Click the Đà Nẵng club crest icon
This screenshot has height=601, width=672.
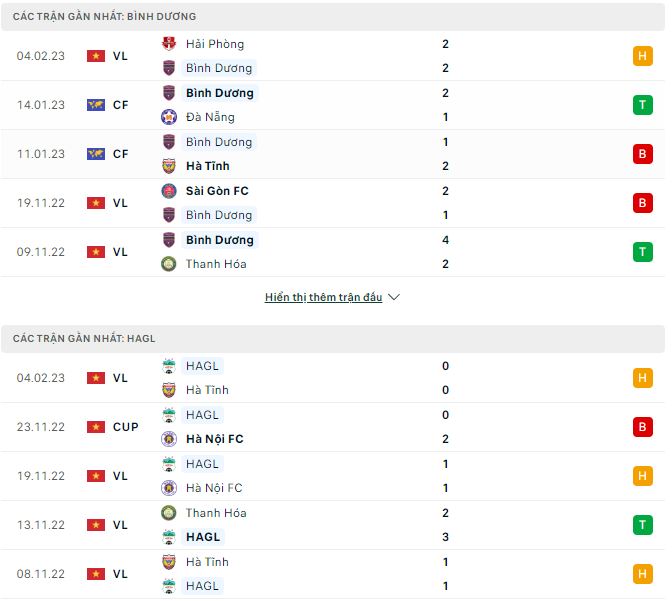pos(169,117)
